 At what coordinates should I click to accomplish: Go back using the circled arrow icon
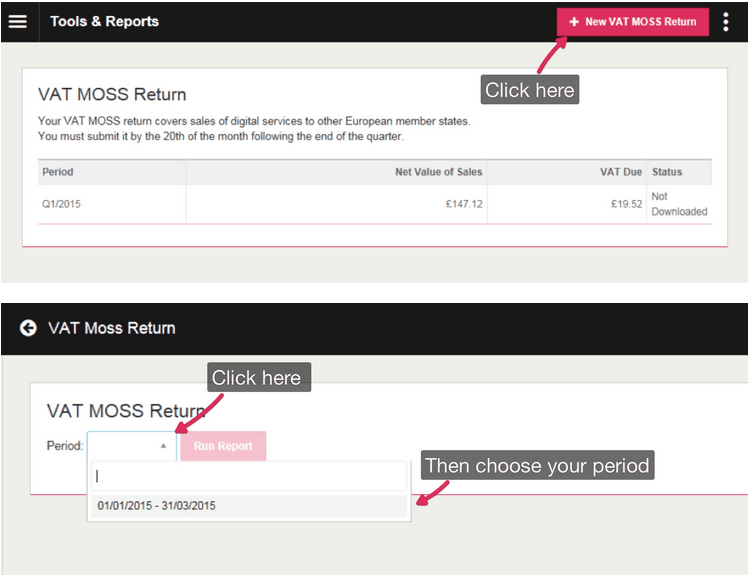28,328
